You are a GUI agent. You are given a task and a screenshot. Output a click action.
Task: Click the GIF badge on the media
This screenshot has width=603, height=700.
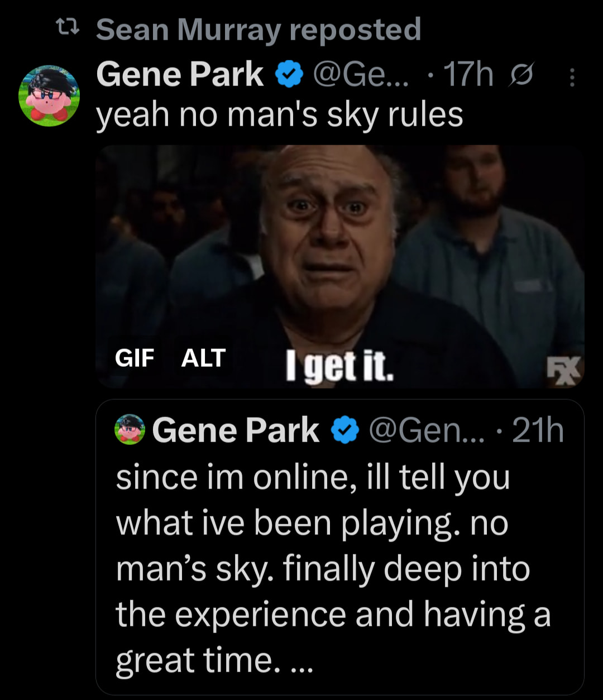point(134,357)
